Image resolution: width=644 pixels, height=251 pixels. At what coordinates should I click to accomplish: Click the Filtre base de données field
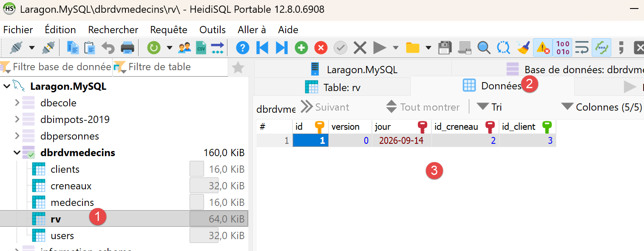pyautogui.click(x=56, y=67)
